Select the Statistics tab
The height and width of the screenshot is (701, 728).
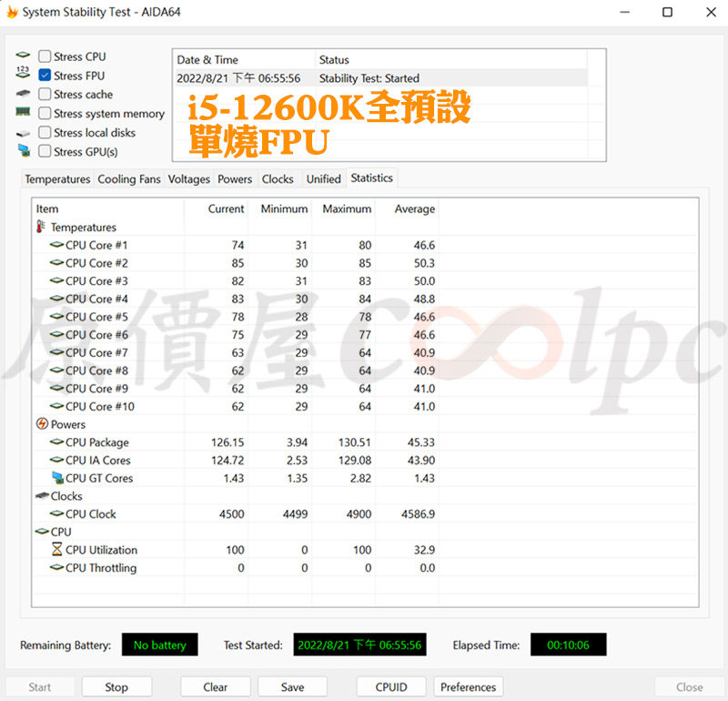[372, 178]
